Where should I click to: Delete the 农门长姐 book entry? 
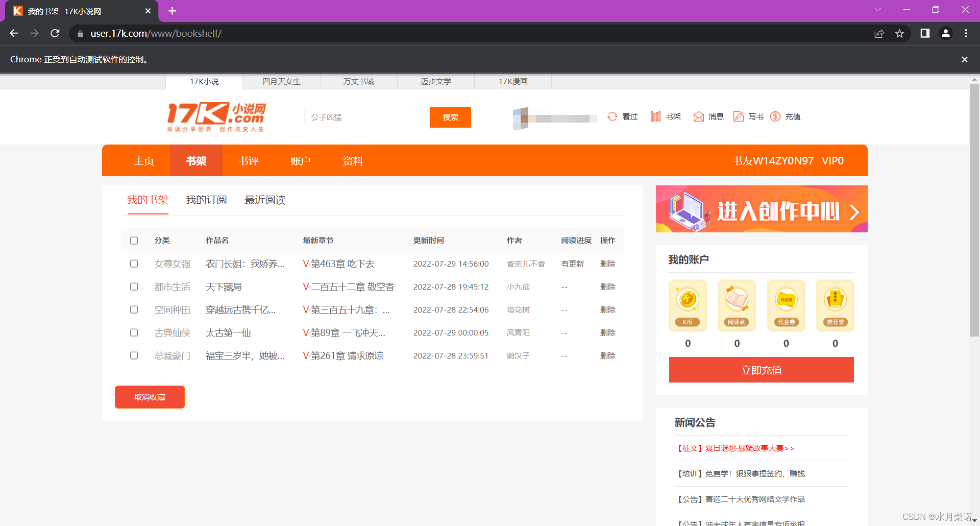608,264
